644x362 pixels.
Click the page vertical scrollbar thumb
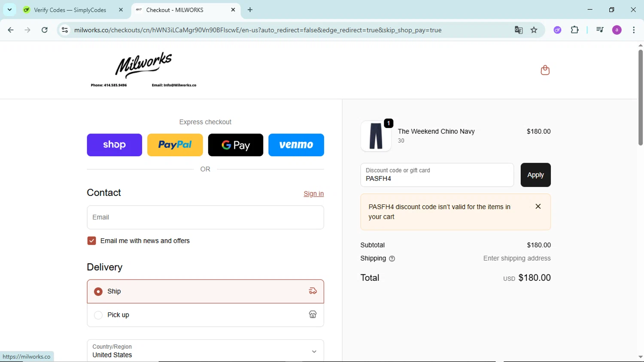(640, 97)
